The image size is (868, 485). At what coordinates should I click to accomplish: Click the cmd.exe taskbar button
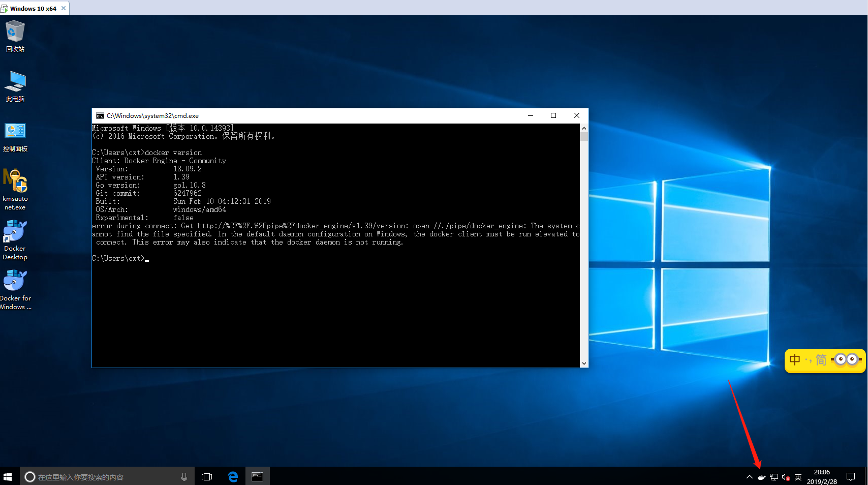(258, 476)
